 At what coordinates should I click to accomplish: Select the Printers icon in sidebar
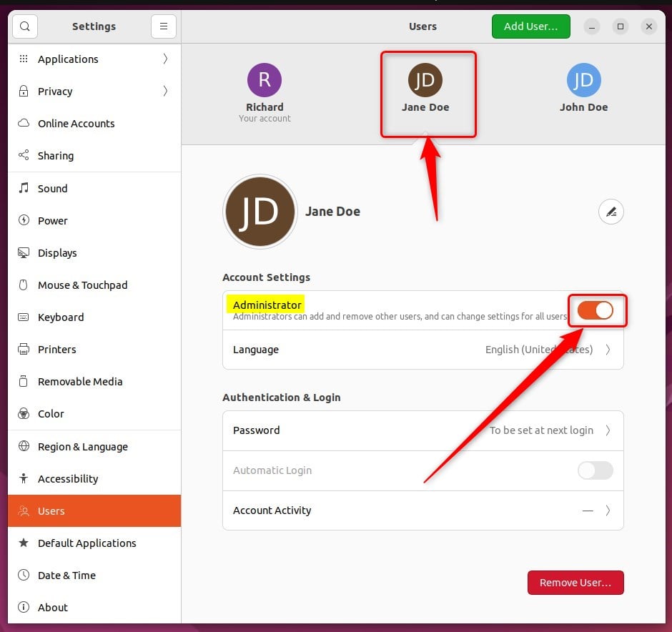(22, 349)
